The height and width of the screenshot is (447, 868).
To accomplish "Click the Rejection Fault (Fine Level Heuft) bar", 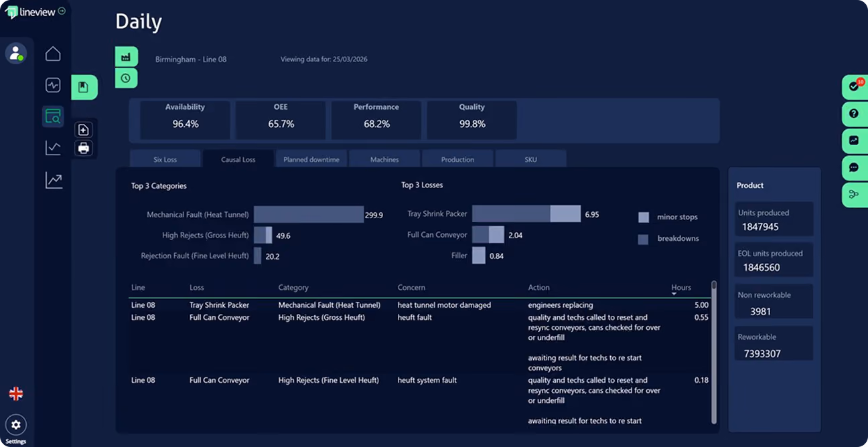I will pyautogui.click(x=258, y=256).
